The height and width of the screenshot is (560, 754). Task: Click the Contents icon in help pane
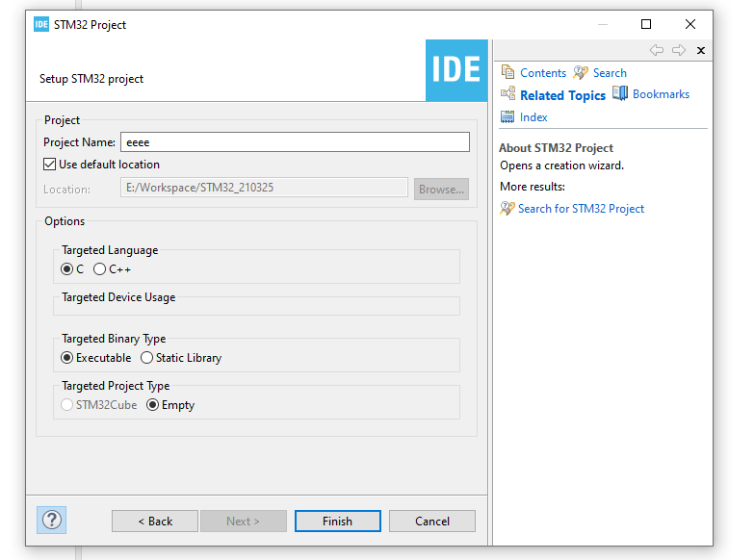(x=507, y=72)
